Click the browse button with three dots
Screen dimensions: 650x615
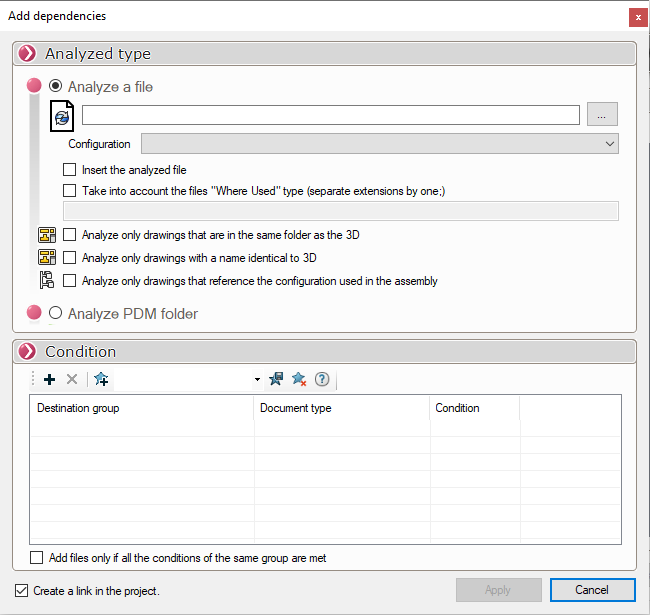[602, 115]
